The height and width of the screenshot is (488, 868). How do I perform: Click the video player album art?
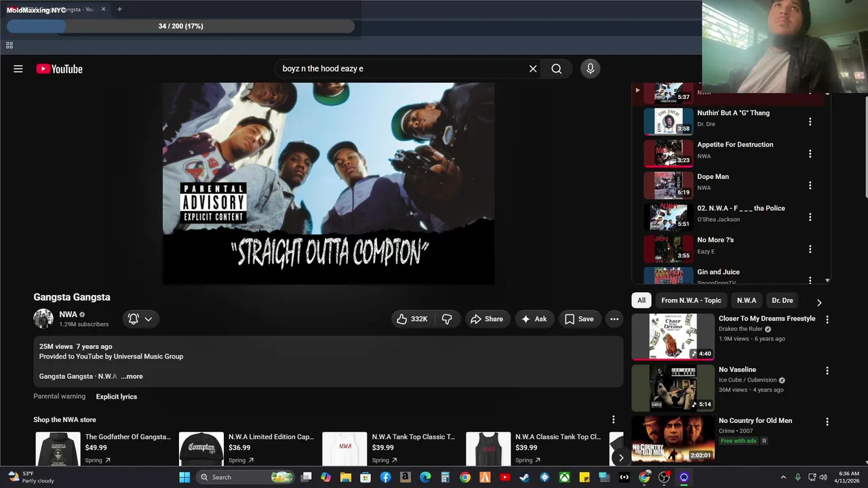coord(328,184)
